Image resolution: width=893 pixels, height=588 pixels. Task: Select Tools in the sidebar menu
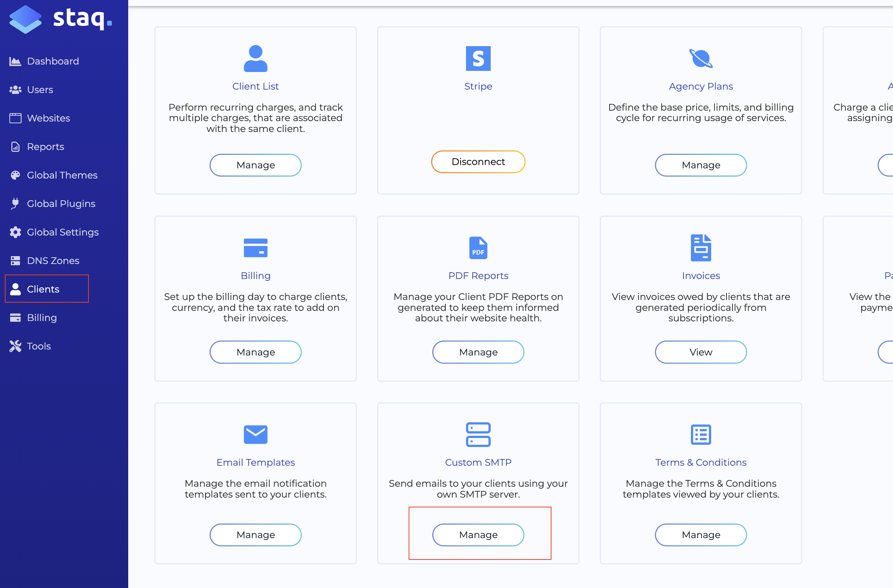point(39,346)
